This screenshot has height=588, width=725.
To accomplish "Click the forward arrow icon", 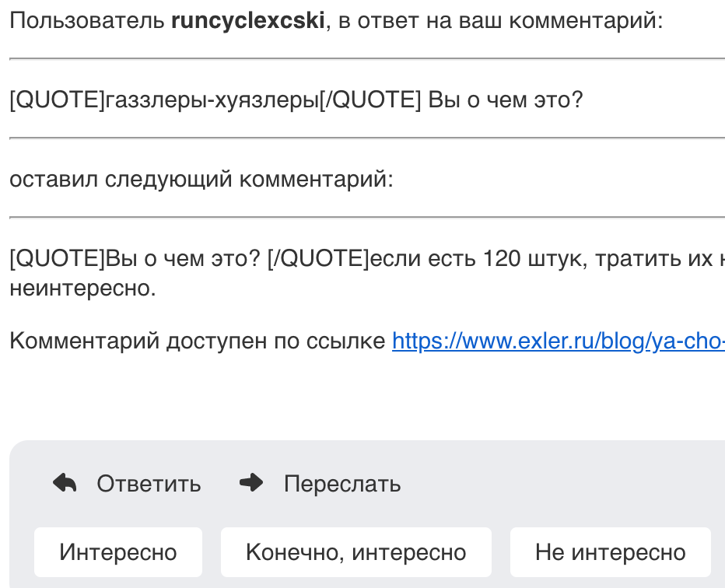I will [x=251, y=484].
